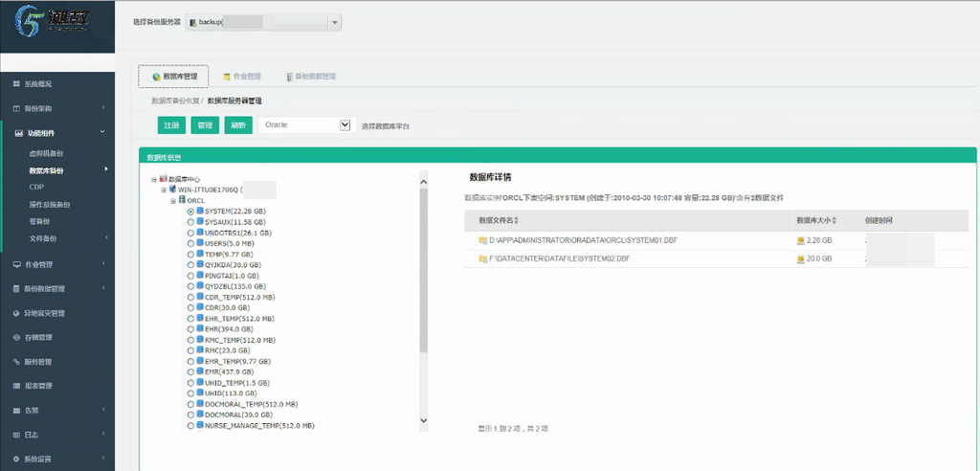The height and width of the screenshot is (471, 980).
Task: Switch to the 备份数据管理 tab
Action: point(311,77)
